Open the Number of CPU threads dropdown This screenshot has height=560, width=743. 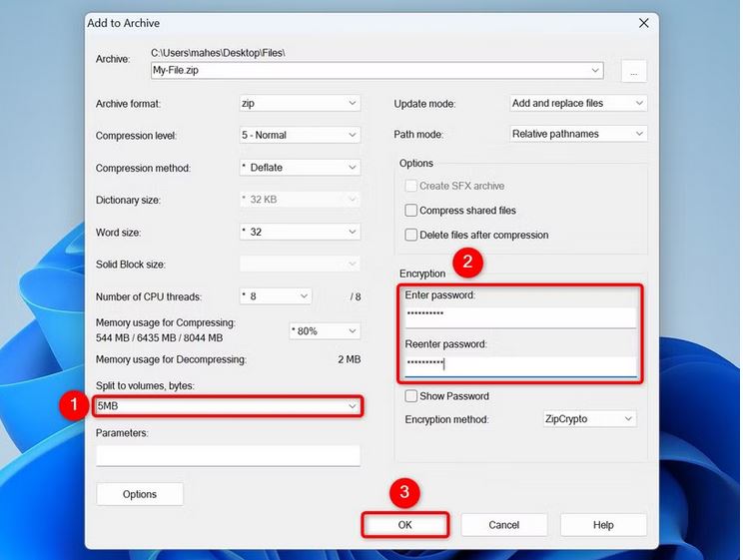tap(276, 296)
